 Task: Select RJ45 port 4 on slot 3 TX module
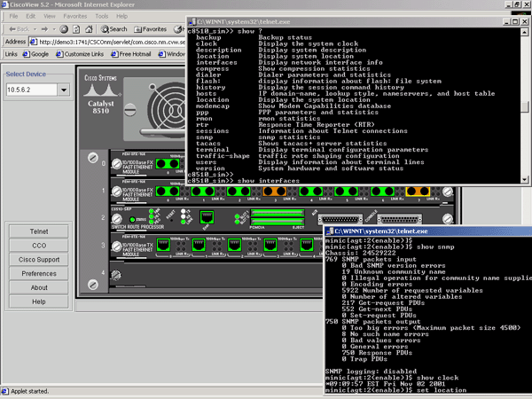point(307,245)
